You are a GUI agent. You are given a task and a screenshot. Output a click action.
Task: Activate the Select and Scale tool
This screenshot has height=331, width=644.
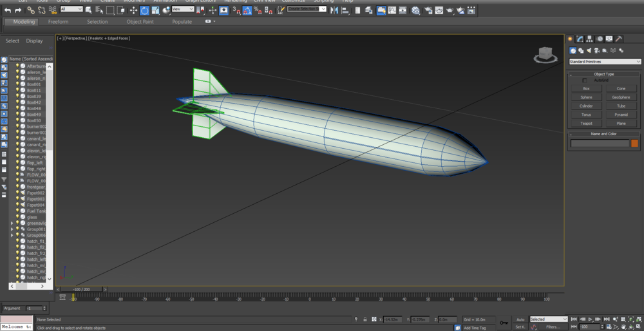click(x=155, y=10)
